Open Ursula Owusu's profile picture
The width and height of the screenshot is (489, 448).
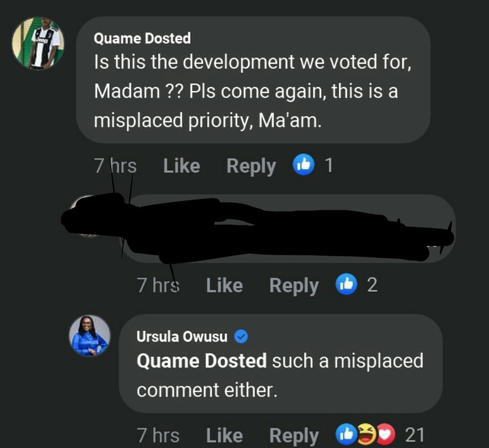pyautogui.click(x=90, y=335)
